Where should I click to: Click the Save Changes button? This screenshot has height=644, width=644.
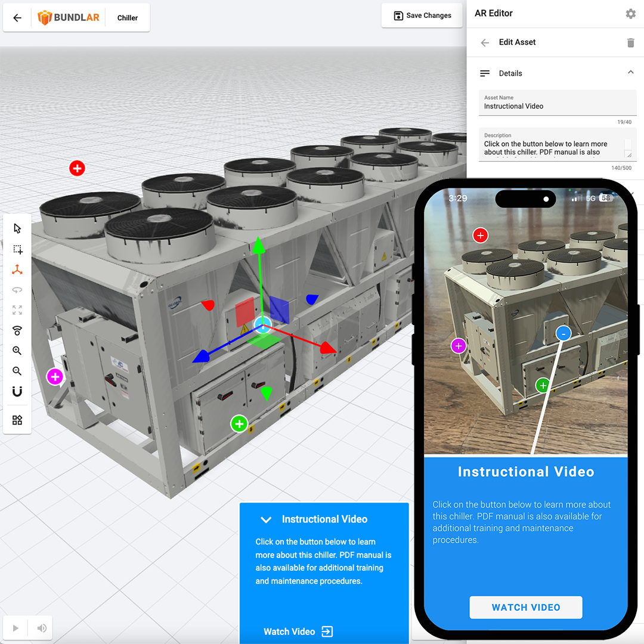pyautogui.click(x=422, y=16)
